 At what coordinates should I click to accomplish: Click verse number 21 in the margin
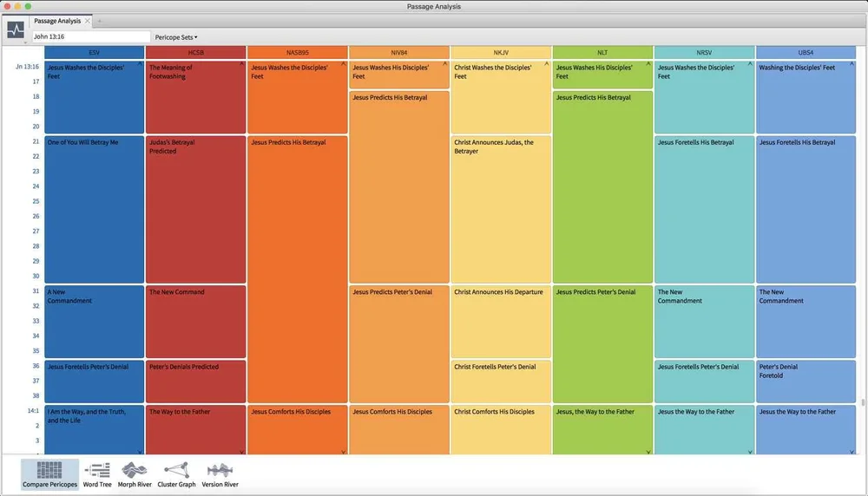point(36,141)
